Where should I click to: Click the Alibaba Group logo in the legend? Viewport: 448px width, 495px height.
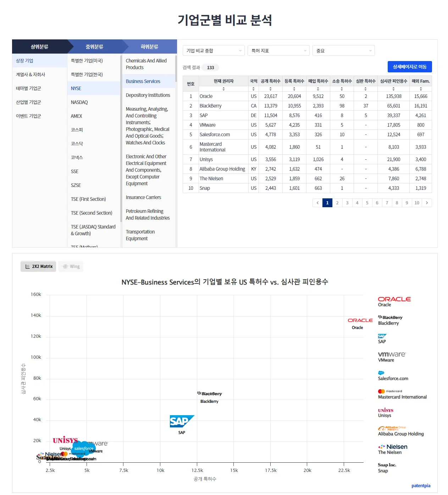point(392,428)
